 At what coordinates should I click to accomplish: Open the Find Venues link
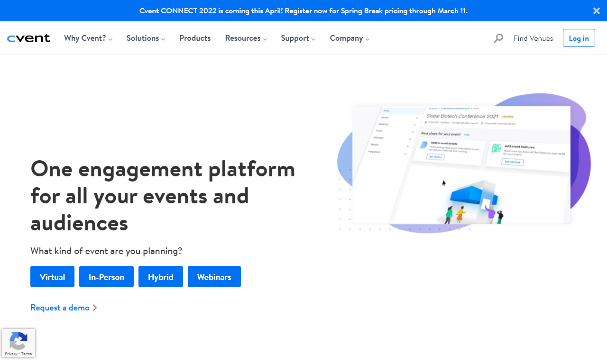pos(533,38)
